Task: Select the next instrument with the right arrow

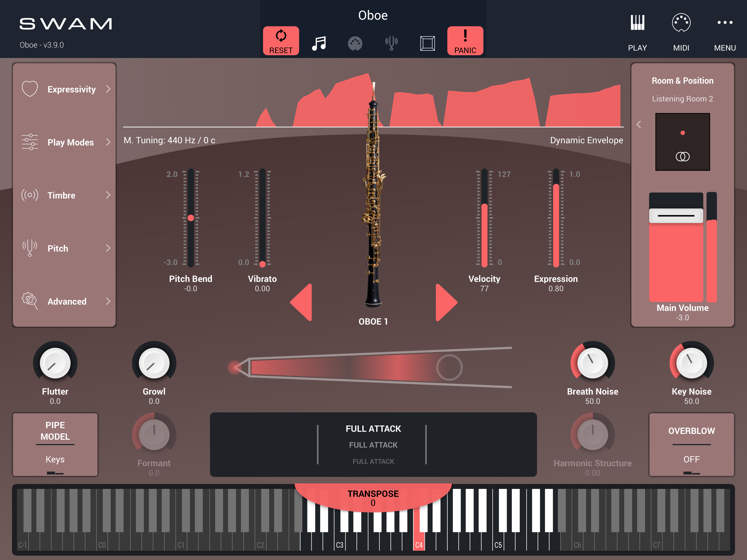Action: coord(447,302)
